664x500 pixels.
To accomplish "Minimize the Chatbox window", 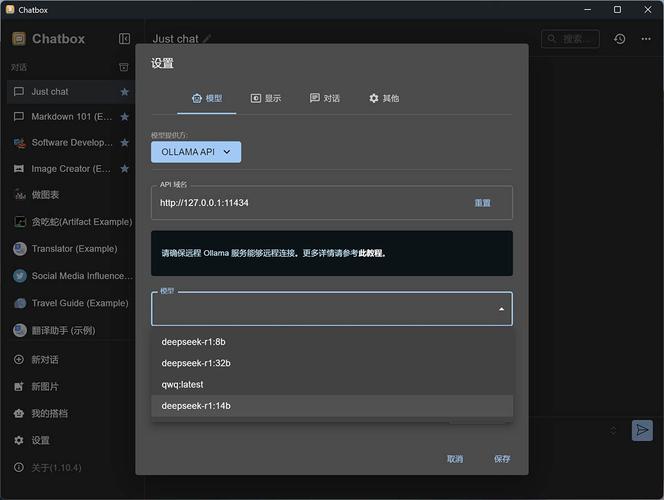I will tap(587, 10).
